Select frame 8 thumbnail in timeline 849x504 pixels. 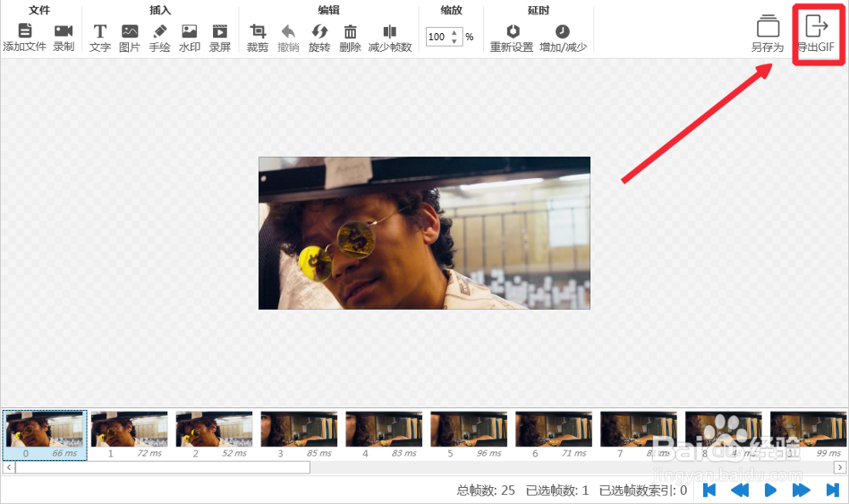point(724,435)
